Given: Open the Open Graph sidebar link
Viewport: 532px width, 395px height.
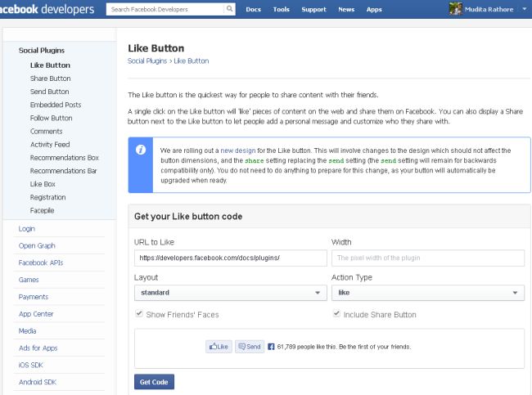Looking at the screenshot, I should (37, 246).
